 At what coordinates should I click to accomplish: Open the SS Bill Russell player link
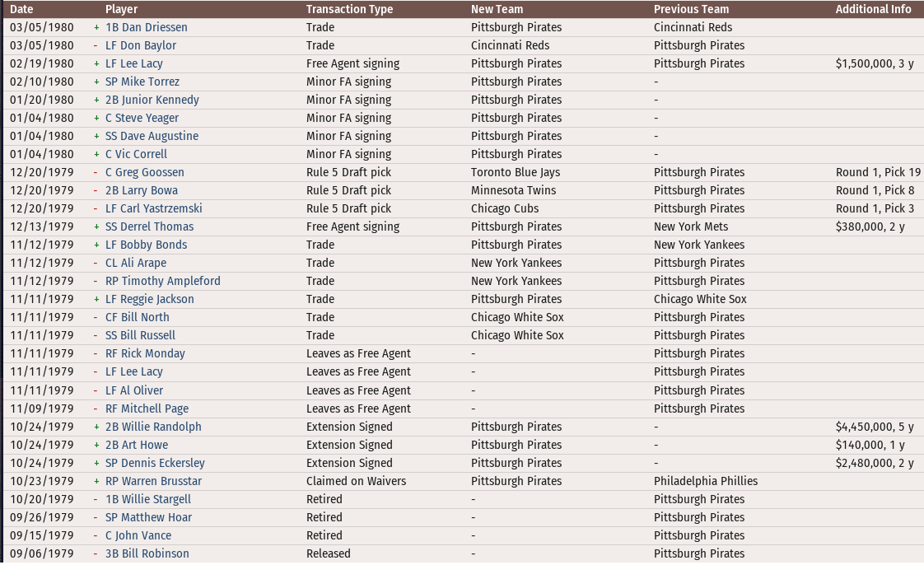pyautogui.click(x=140, y=336)
